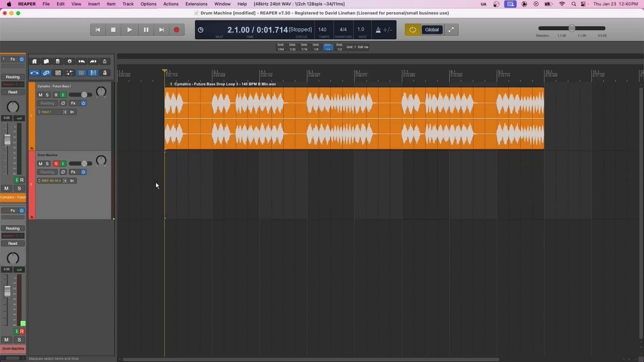Set grid to 1/32

point(293,47)
